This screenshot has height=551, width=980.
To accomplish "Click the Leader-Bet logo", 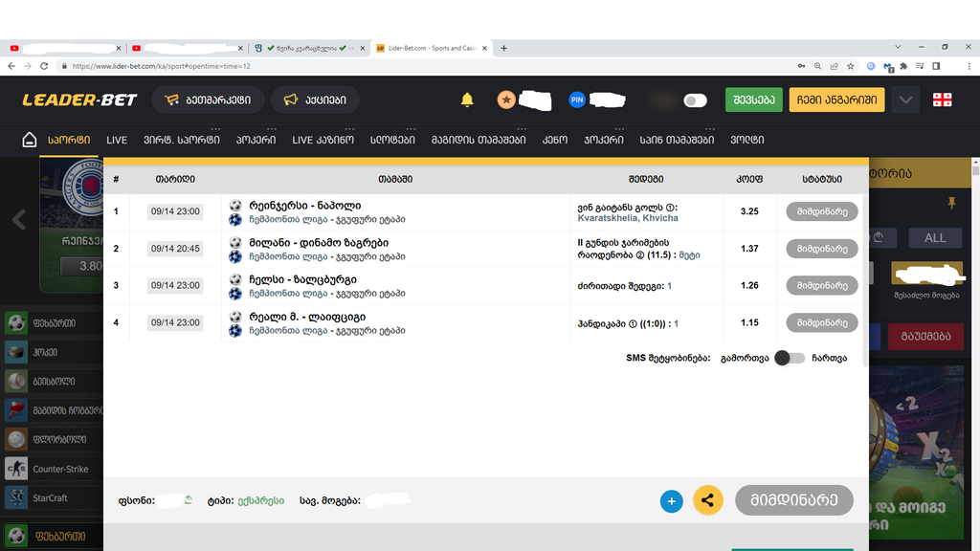I will click(79, 99).
